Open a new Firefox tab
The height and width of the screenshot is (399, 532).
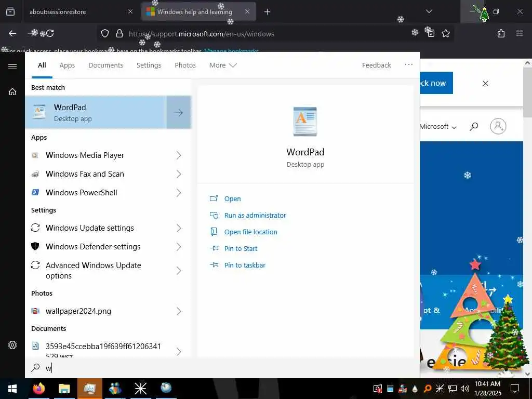tap(268, 12)
